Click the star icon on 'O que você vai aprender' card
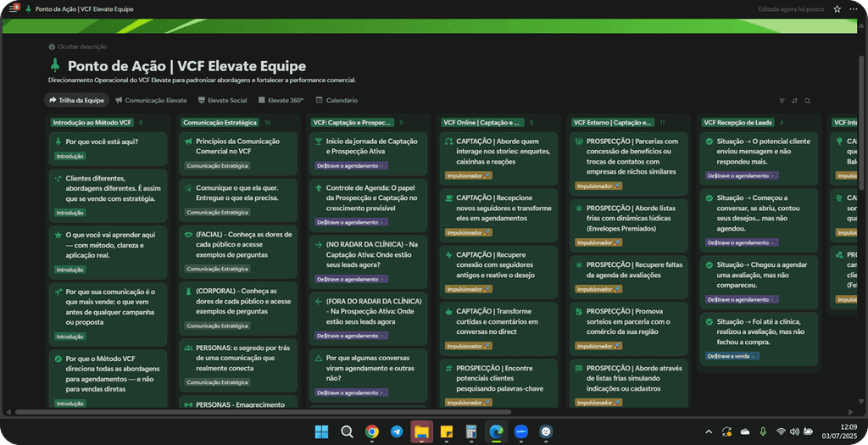 point(58,236)
